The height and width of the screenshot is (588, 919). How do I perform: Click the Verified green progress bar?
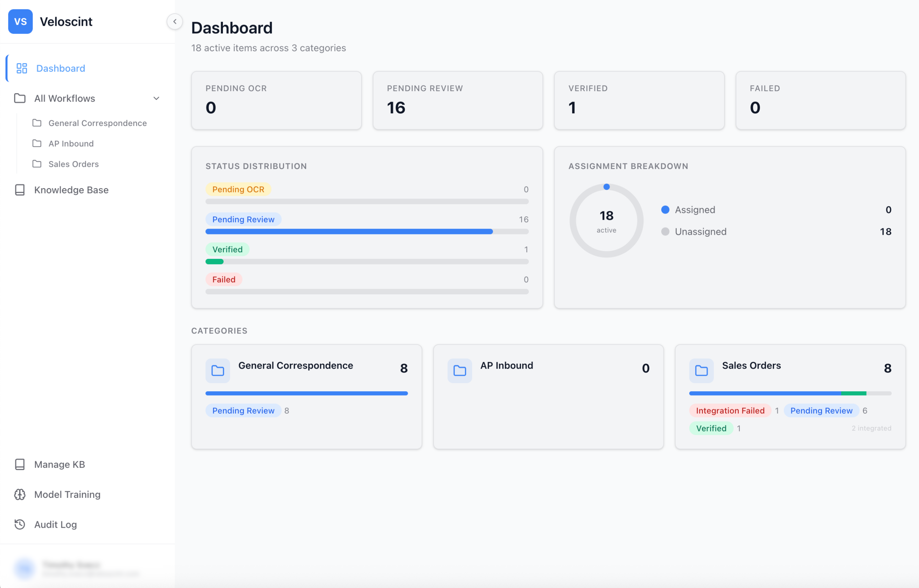tap(214, 262)
